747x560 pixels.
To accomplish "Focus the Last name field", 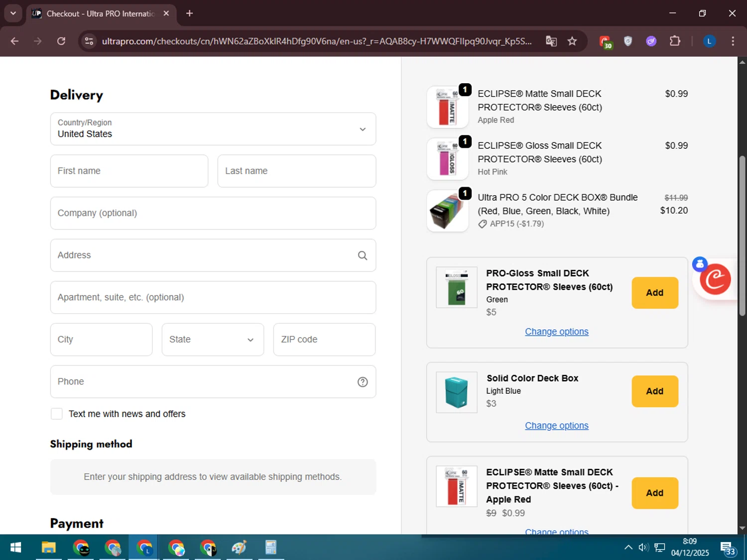I will (x=297, y=171).
